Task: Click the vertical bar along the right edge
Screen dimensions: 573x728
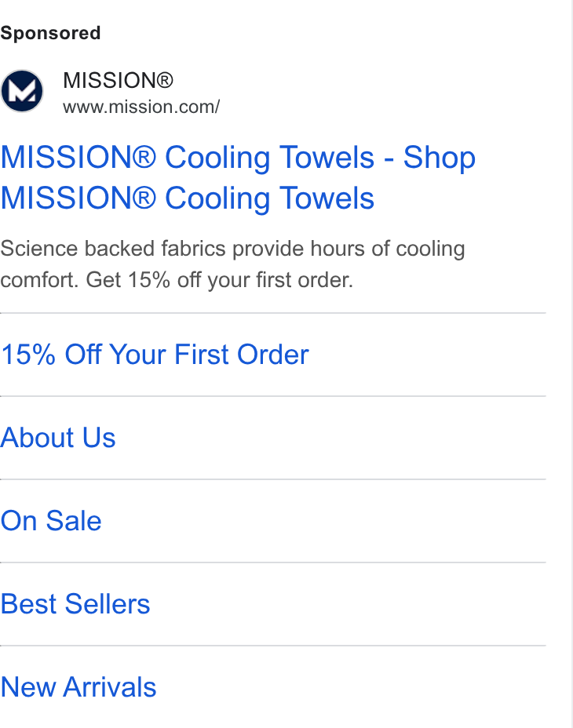Action: (x=571, y=364)
